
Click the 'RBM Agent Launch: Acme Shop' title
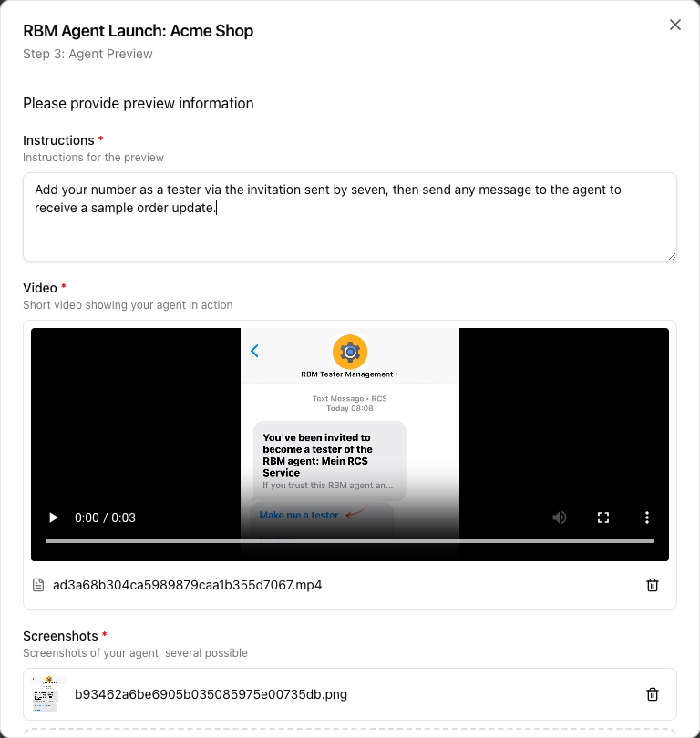(x=139, y=31)
